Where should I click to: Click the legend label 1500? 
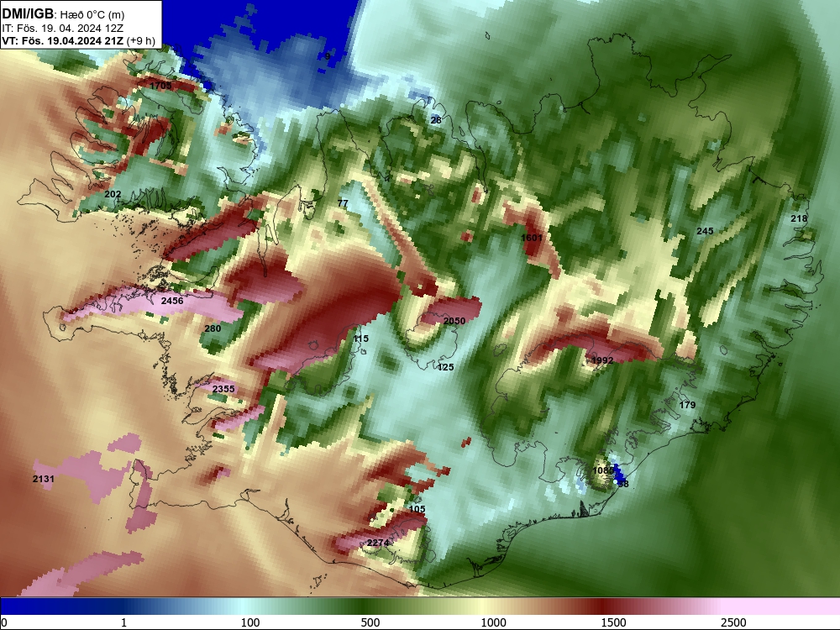point(613,622)
